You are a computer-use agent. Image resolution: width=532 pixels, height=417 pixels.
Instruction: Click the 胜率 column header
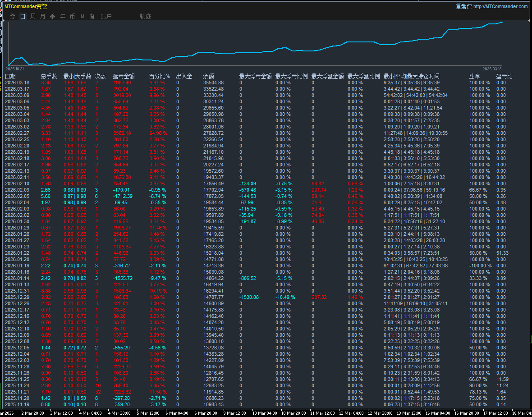coord(474,76)
